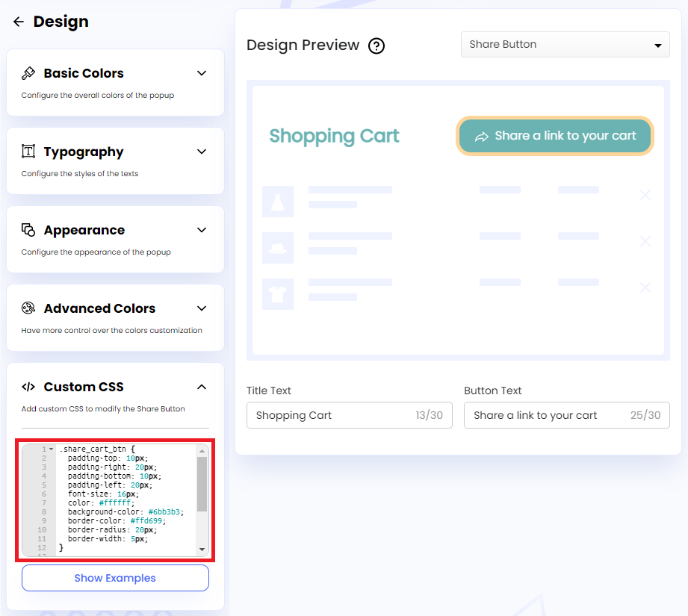Click the Show Examples button

pyautogui.click(x=115, y=578)
